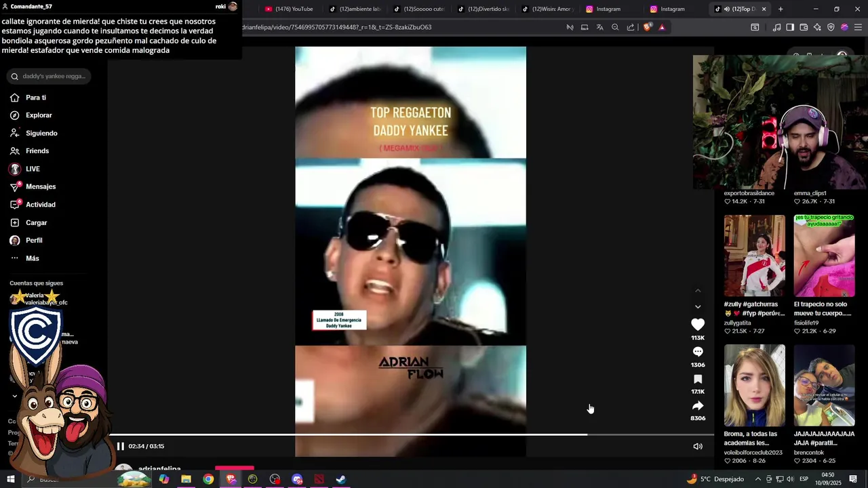Open the weather widget 5°C Despejado
Viewport: 868px width, 488px height.
coord(715,479)
